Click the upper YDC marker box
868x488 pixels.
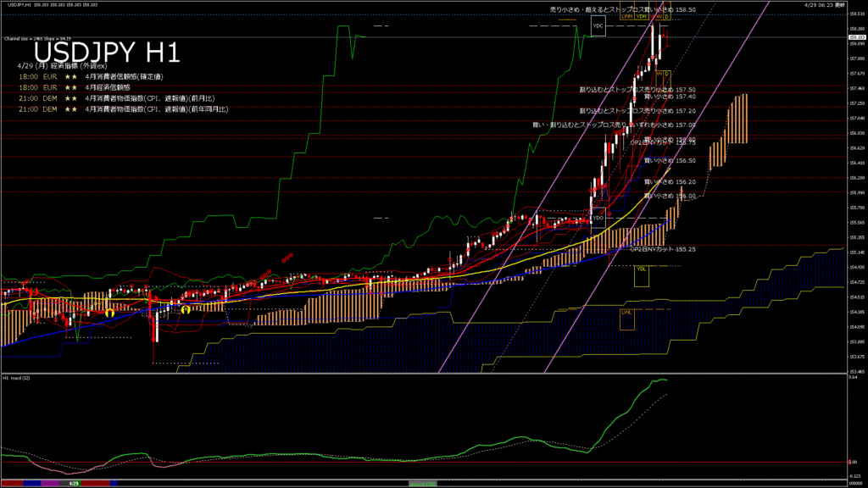pyautogui.click(x=598, y=26)
